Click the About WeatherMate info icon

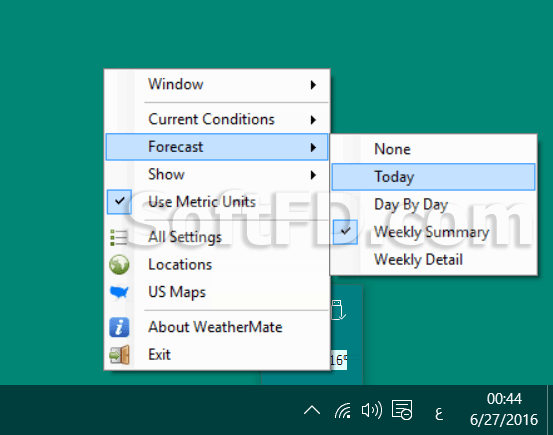[x=119, y=327]
